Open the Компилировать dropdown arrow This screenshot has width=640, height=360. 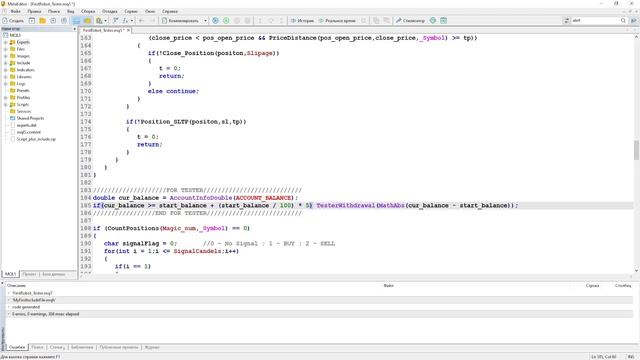click(205, 20)
